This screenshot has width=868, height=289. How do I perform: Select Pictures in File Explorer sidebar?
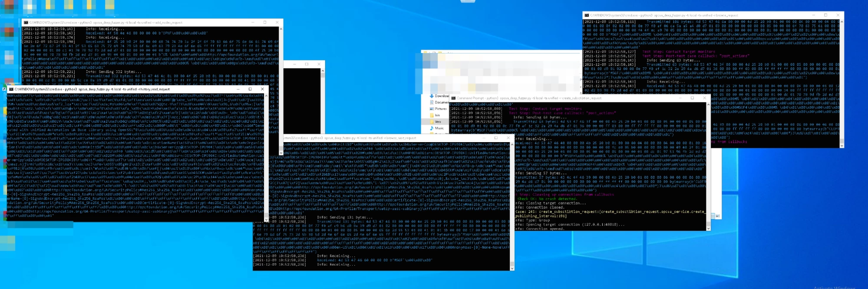438,109
